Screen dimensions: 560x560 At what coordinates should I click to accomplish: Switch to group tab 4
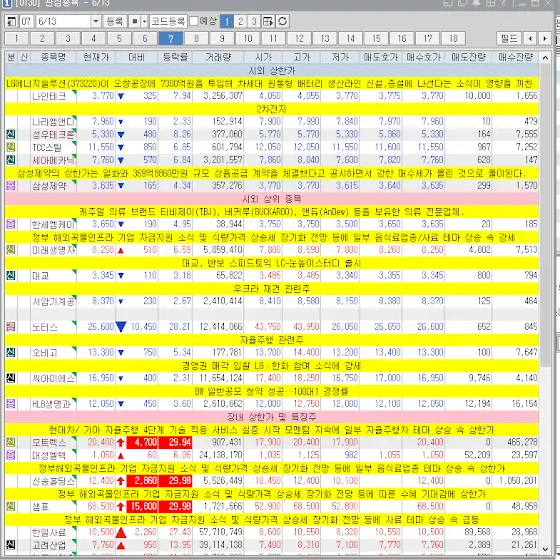tap(94, 39)
